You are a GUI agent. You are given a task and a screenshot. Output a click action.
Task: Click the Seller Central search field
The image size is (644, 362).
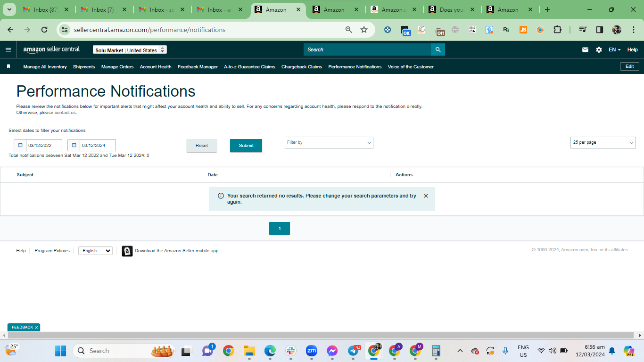(367, 49)
